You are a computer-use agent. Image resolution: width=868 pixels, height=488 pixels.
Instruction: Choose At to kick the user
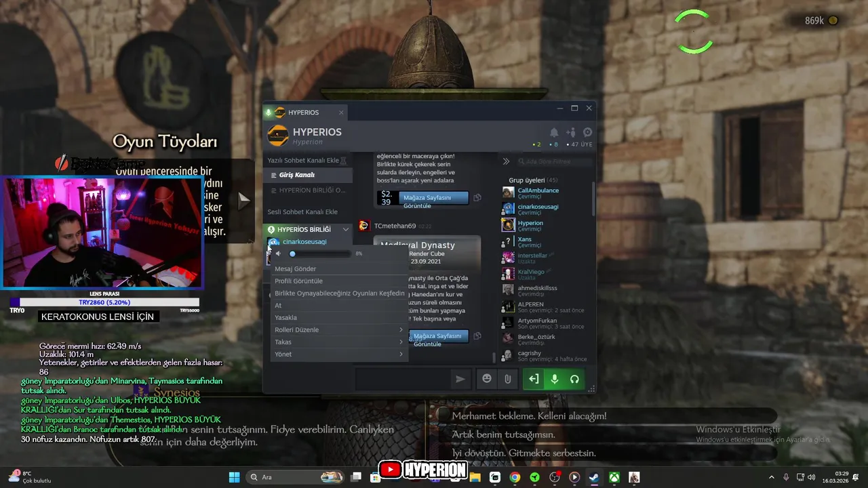click(x=339, y=306)
